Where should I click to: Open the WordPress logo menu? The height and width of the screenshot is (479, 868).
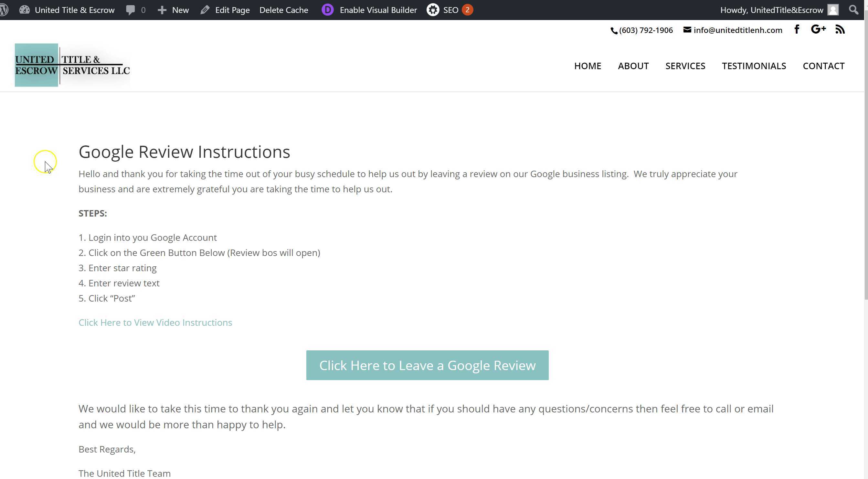pyautogui.click(x=5, y=9)
